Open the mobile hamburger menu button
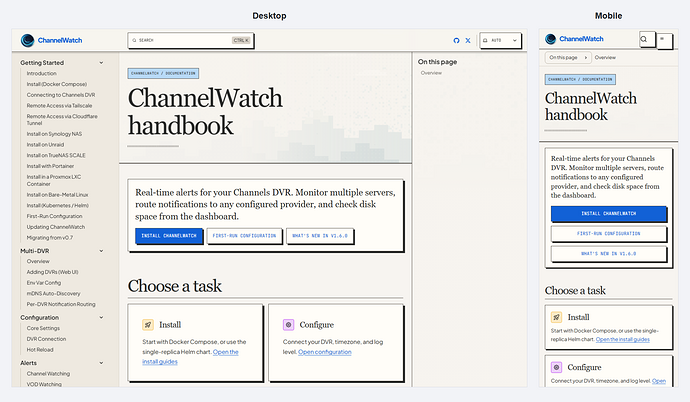This screenshot has height=402, width=690. [x=663, y=40]
